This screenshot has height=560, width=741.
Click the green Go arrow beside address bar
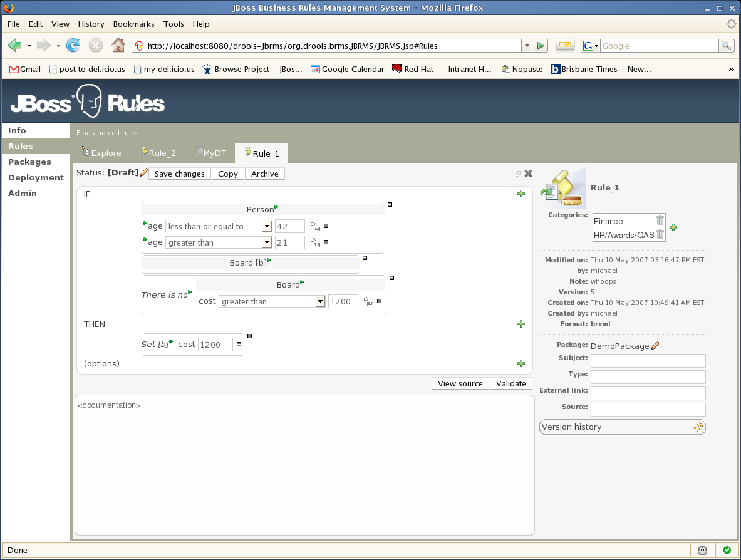point(541,46)
